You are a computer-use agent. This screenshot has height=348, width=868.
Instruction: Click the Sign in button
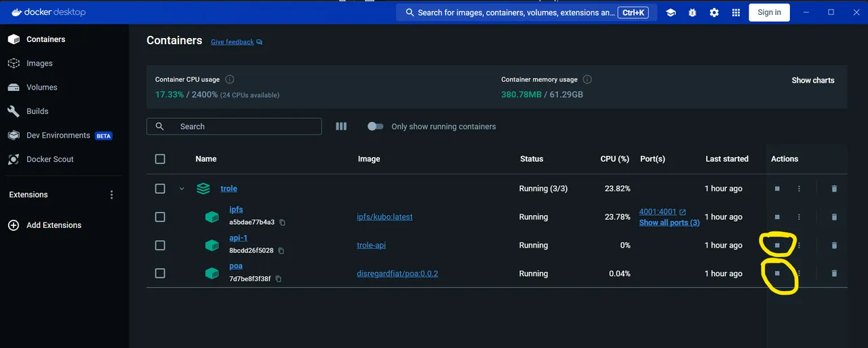(x=769, y=12)
